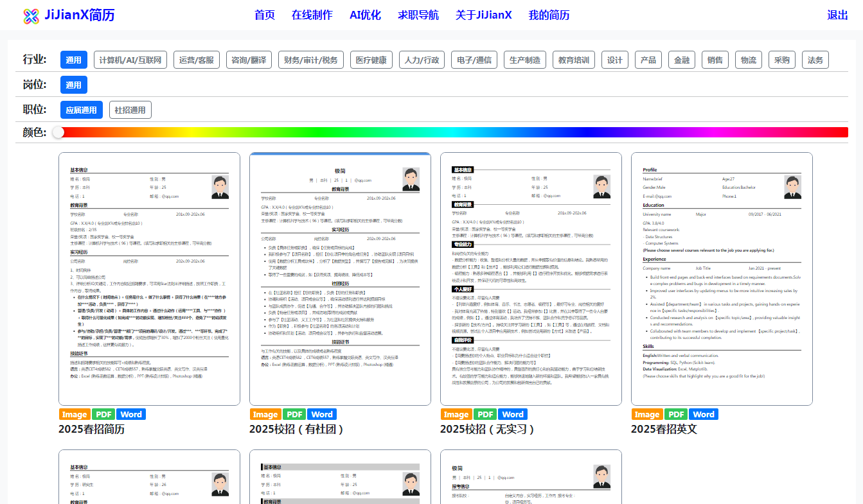
Task: Choose the 设计 industry filter
Action: (x=615, y=60)
